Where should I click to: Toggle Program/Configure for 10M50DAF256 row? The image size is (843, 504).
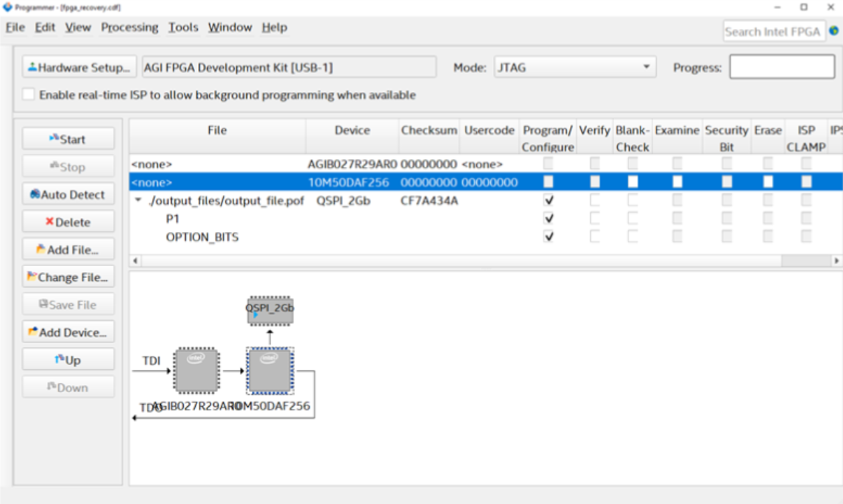pos(549,182)
